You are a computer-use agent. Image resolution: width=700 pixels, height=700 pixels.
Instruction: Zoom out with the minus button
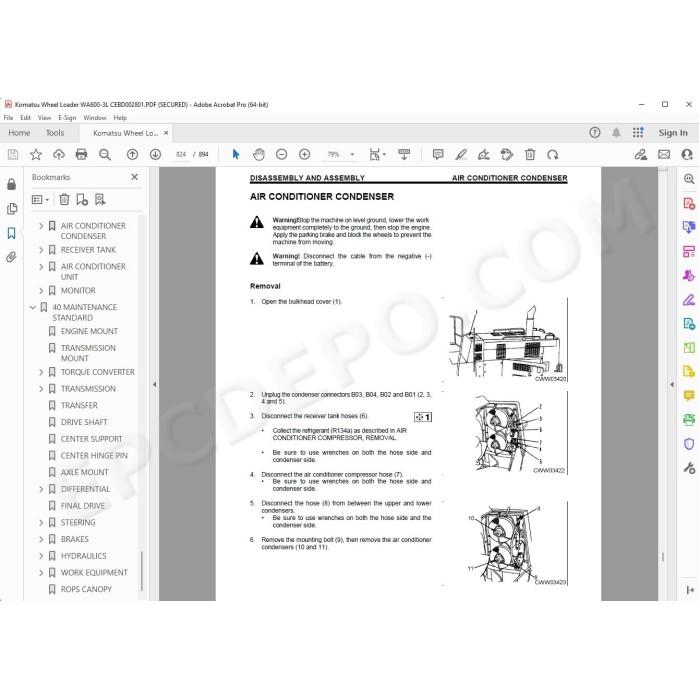(x=281, y=154)
